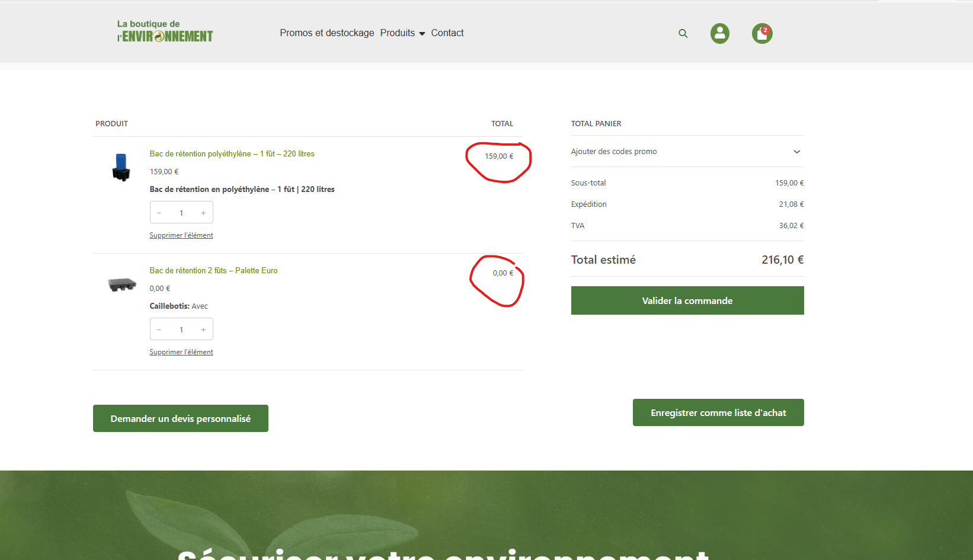Remove the Palette Euro bac item
Image resolution: width=973 pixels, height=560 pixels.
tap(181, 352)
